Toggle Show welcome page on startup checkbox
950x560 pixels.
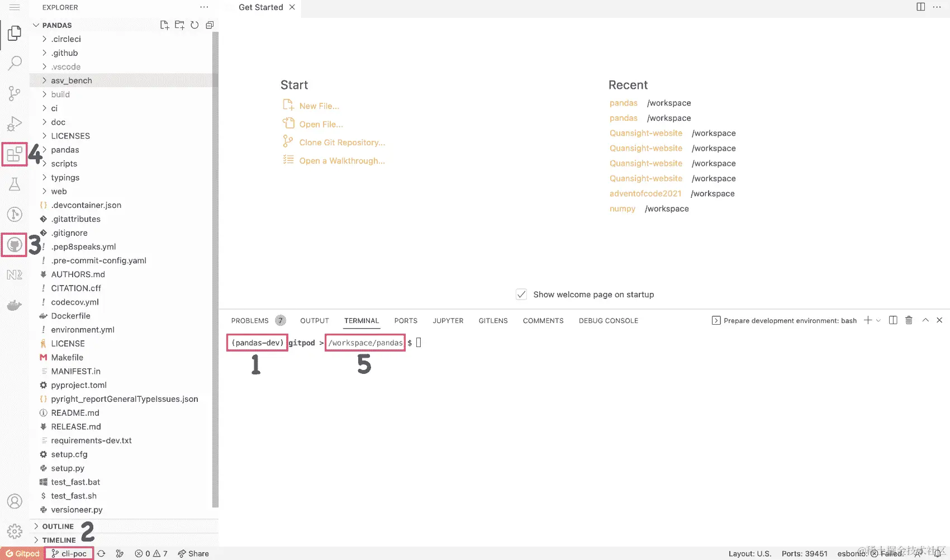coord(521,295)
